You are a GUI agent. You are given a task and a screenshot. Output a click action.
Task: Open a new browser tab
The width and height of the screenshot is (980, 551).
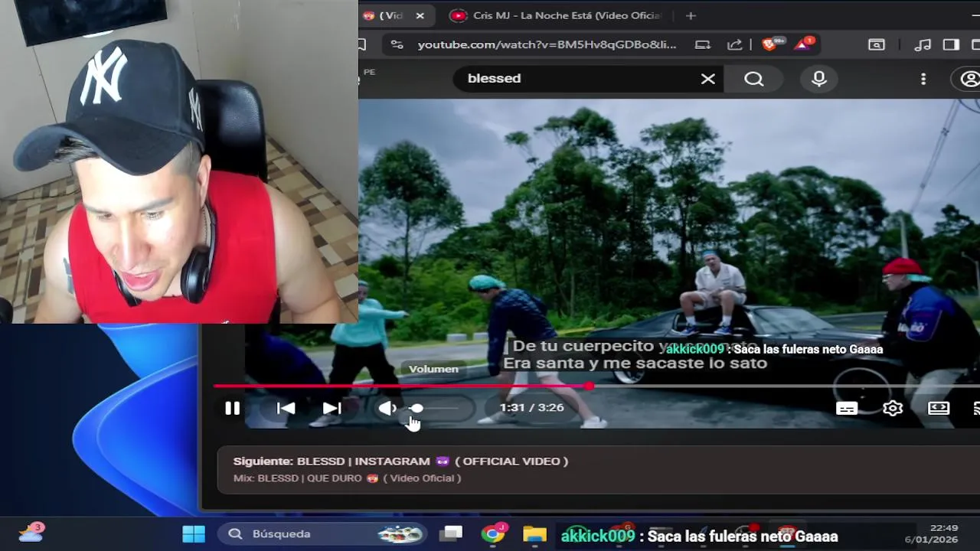click(x=691, y=15)
